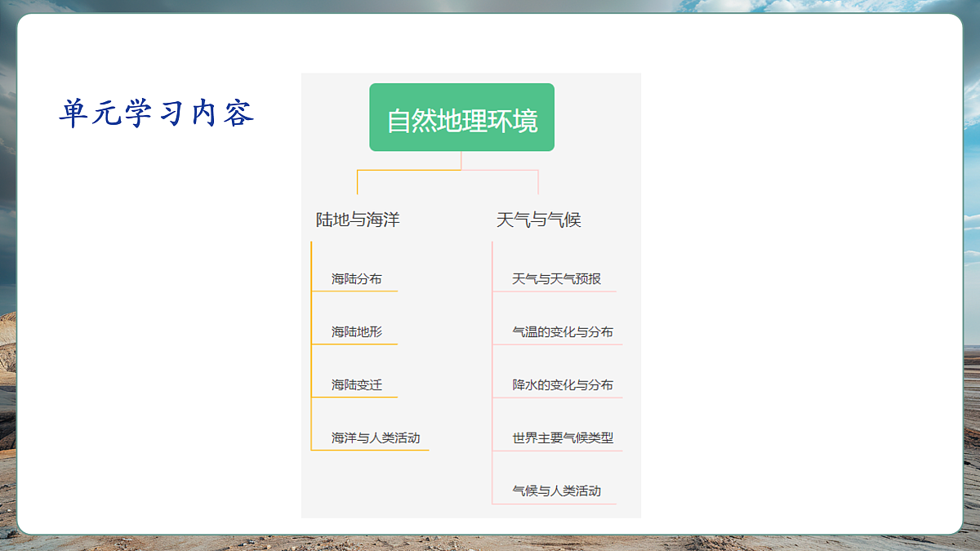Click the 海陆分布 leaf topic
Screen dimensions: 980x551
pos(356,279)
